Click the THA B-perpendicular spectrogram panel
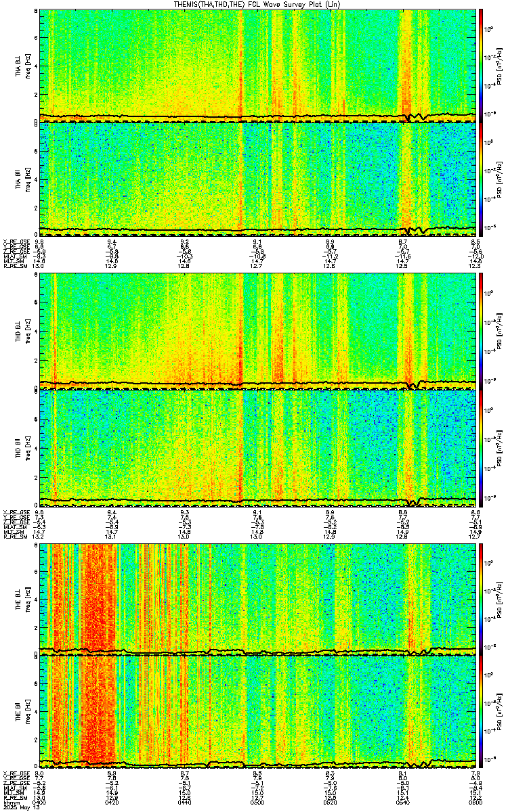The width and height of the screenshot is (508, 812). tap(257, 65)
